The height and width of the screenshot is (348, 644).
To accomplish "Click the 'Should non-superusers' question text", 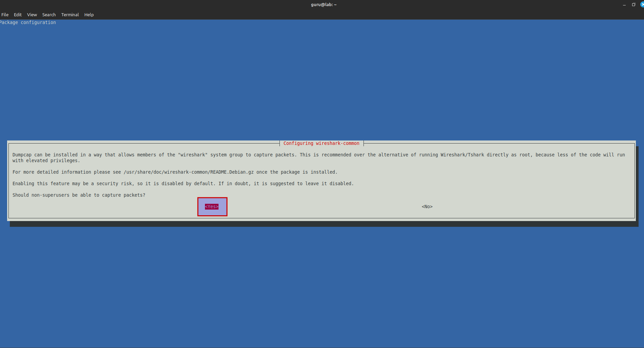I will click(79, 195).
